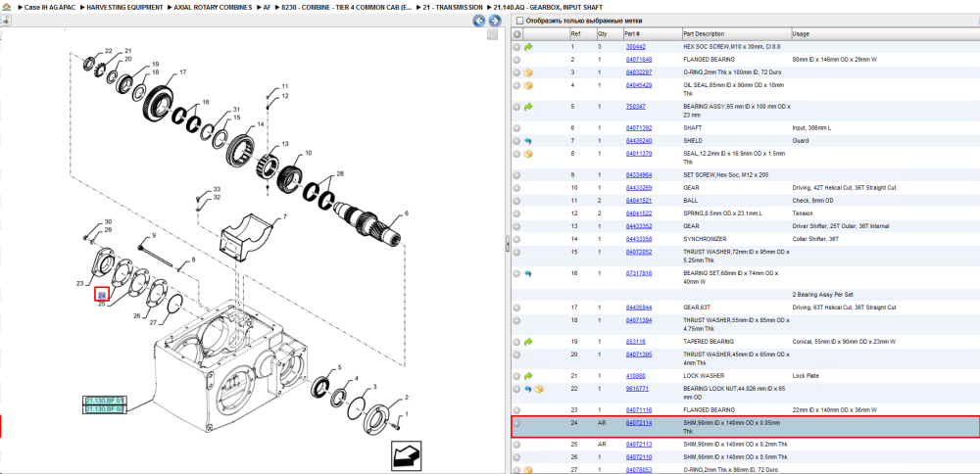Click package icon for BEARING LOCK NUT ref 22
Image resolution: width=980 pixels, height=474 pixels.
click(539, 389)
